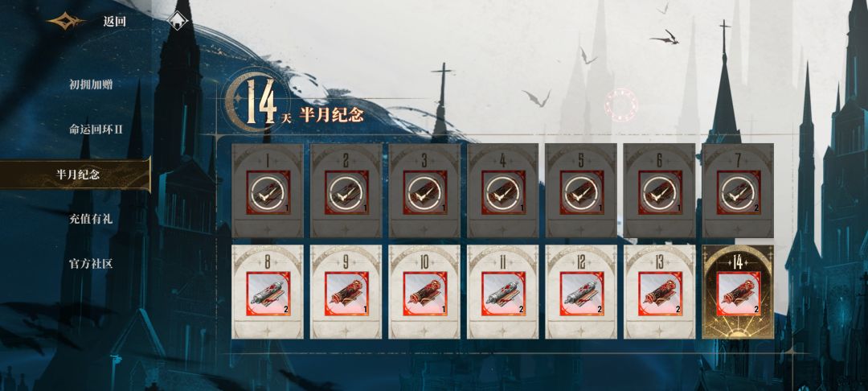Viewport: 868px width, 391px height.
Task: Open the 初拥加赠 menu item
Action: [x=91, y=84]
